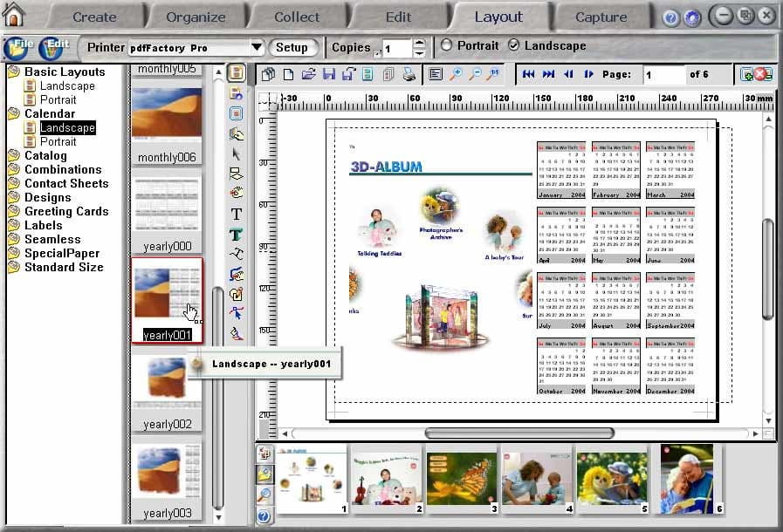Select the arrow pointer tool
Image resolution: width=783 pixels, height=532 pixels.
tap(237, 153)
